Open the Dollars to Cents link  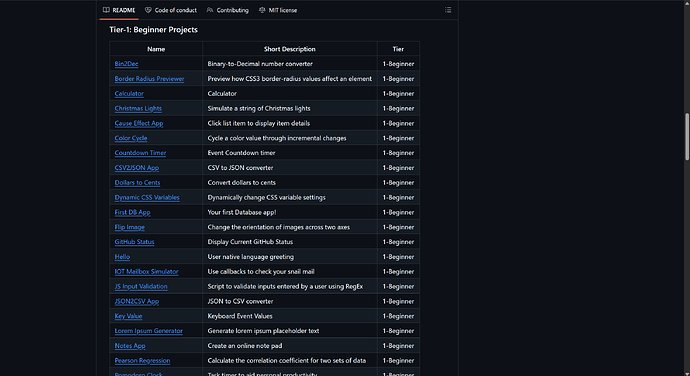[x=137, y=183]
